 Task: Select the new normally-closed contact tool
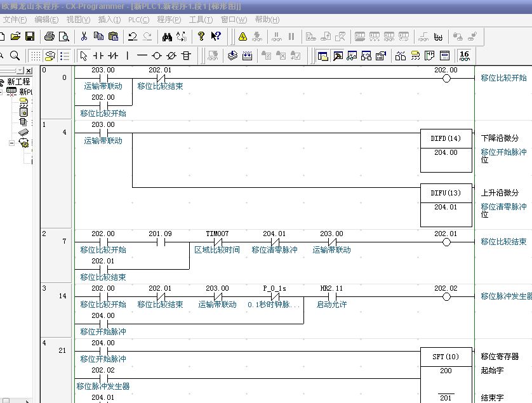pos(113,56)
